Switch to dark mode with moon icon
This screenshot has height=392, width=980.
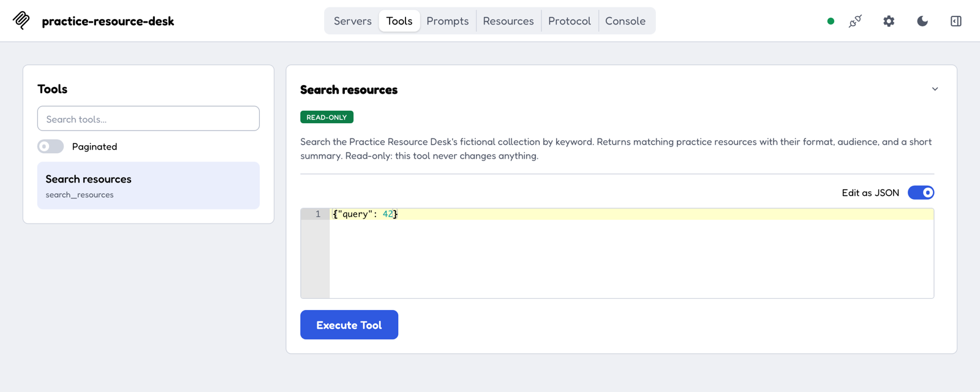click(922, 21)
